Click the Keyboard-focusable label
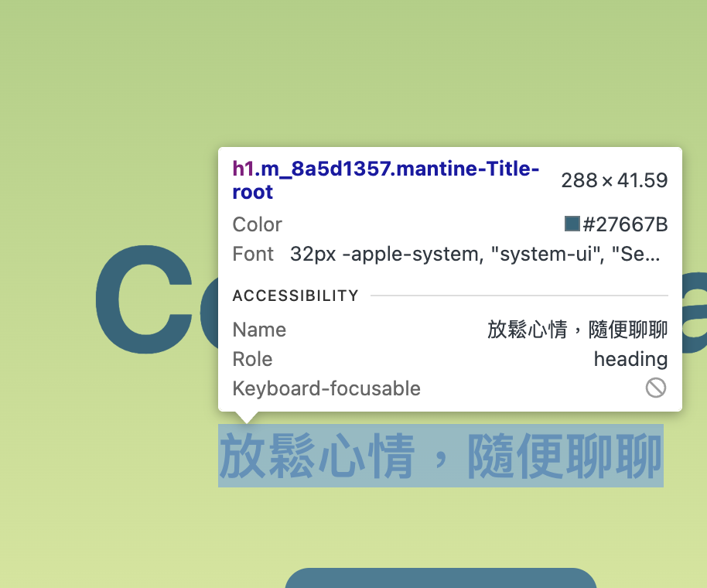Viewport: 707px width, 588px height. (x=326, y=388)
